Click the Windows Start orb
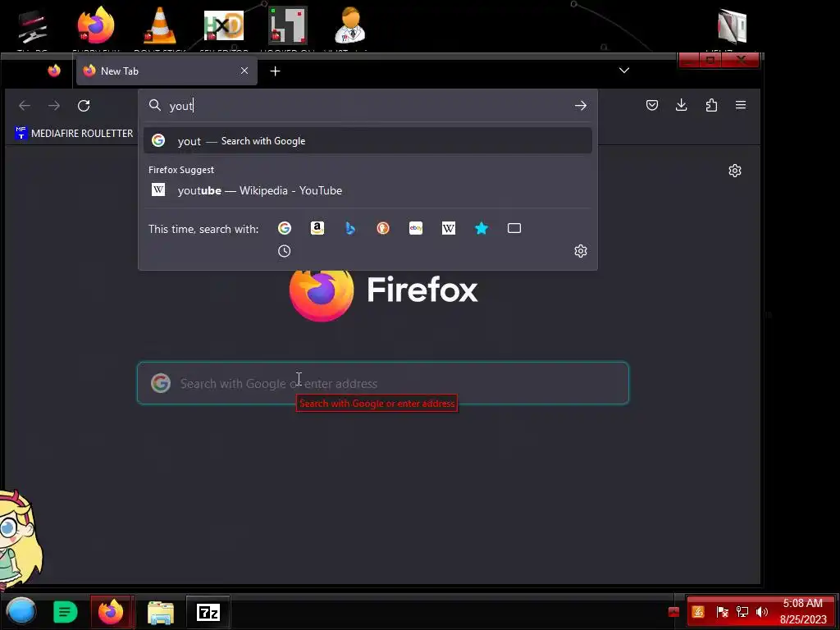 (21, 611)
